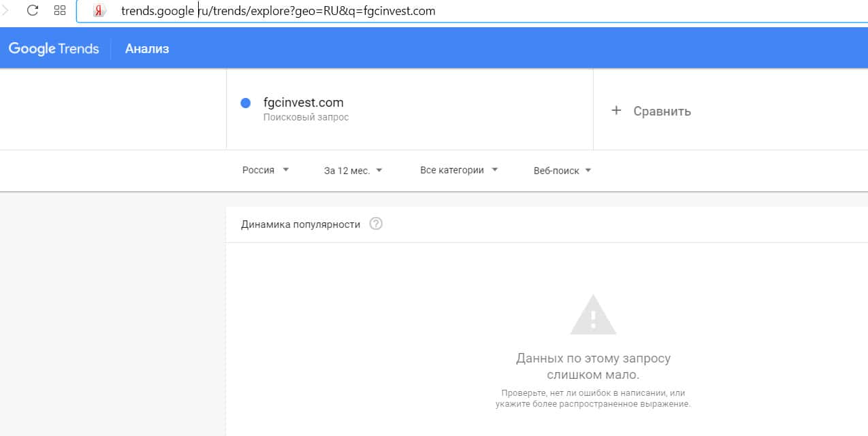Click the warning triangle icon
This screenshot has height=436, width=868.
[593, 315]
